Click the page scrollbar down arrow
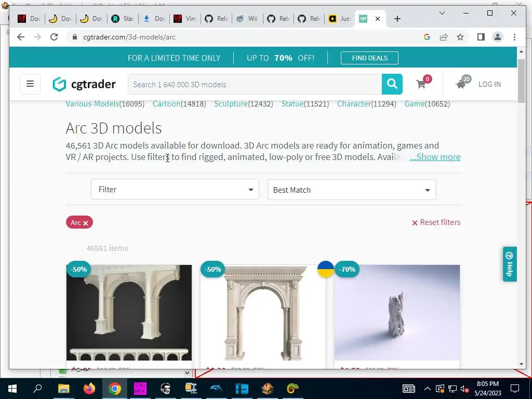The height and width of the screenshot is (399, 532). pos(521,364)
